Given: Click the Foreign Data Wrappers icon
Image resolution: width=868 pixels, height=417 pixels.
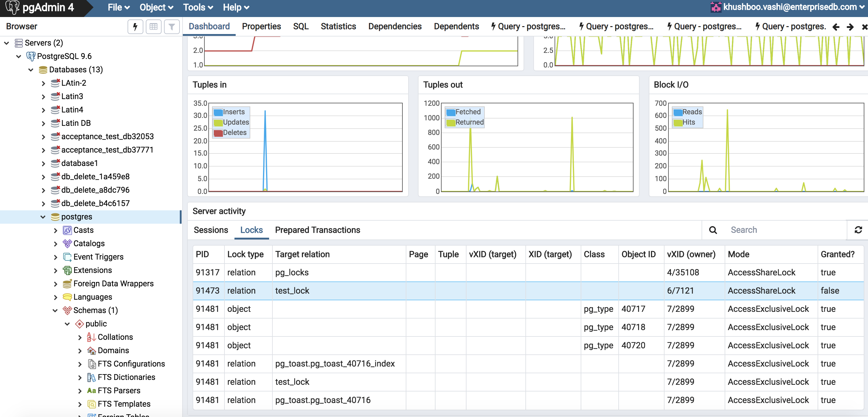Looking at the screenshot, I should coord(67,284).
